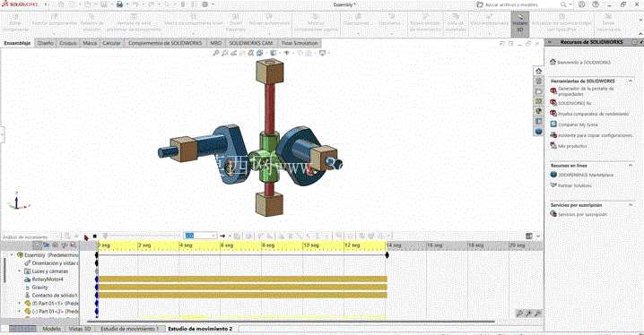Open Asistente para copiar configuraciones link
644x335 pixels.
tap(595, 135)
